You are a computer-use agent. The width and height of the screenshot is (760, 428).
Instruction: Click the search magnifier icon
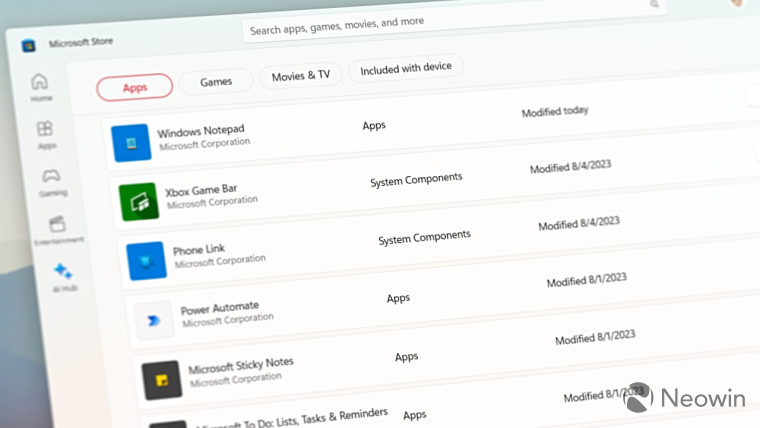tap(656, 6)
